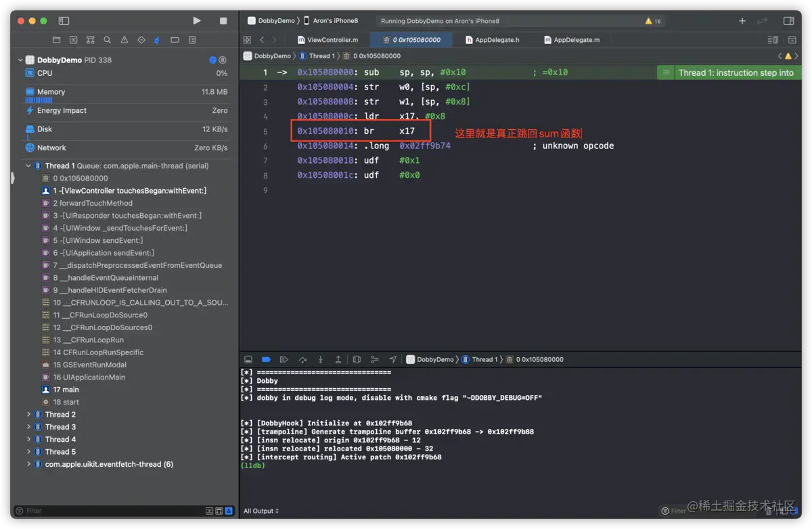Switch to AppDelegate.m tab
The height and width of the screenshot is (529, 812).
[x=571, y=40]
